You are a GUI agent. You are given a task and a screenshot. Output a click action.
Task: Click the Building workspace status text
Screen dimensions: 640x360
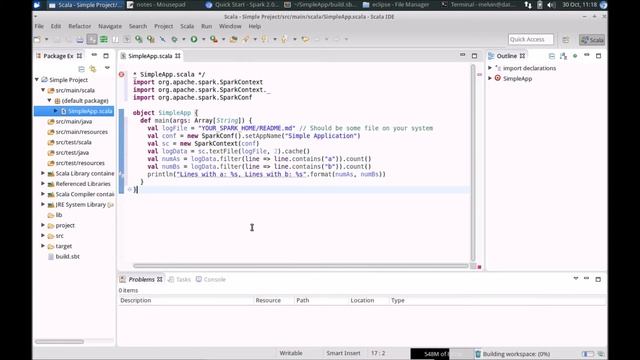[516, 354]
